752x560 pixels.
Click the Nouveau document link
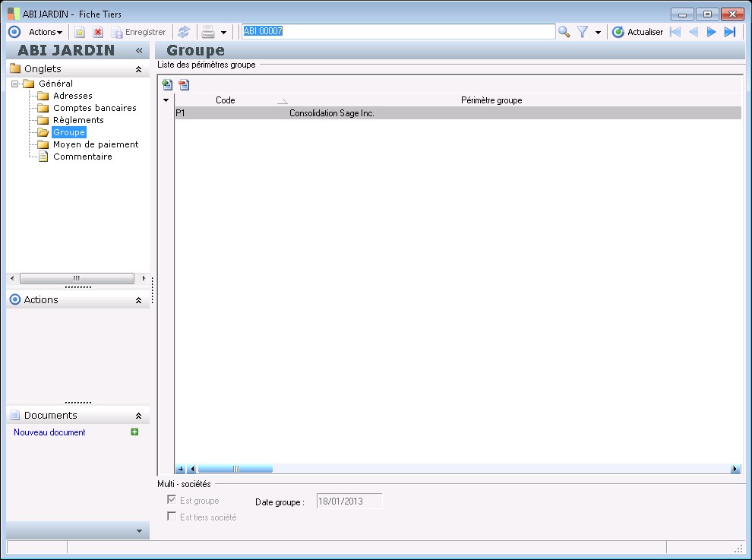[49, 432]
